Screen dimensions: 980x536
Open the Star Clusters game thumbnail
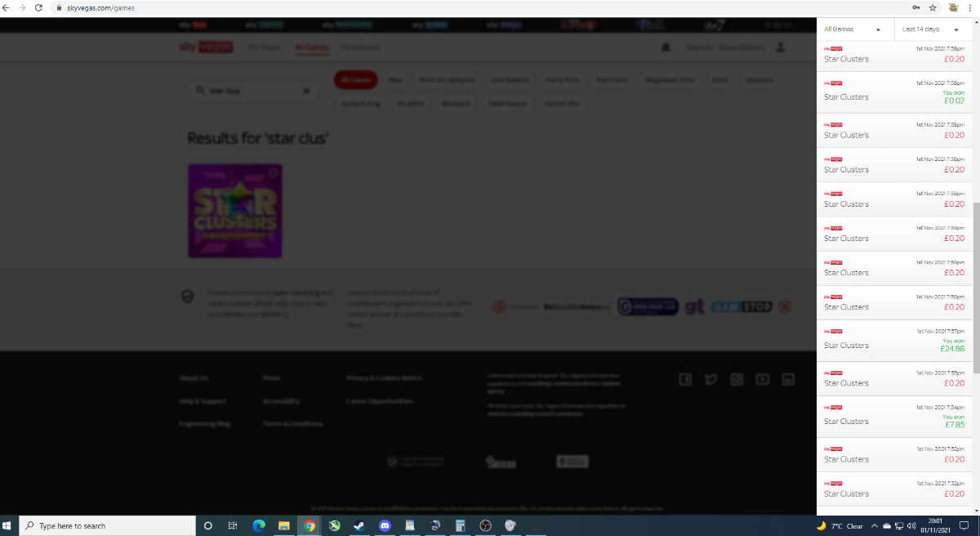[235, 211]
